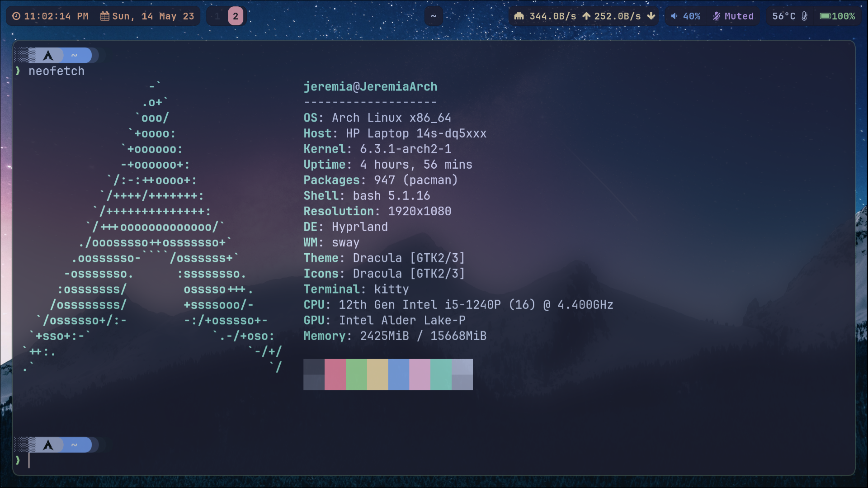Click the calendar icon beside Sun, 14 May 23
The image size is (868, 488).
[105, 16]
